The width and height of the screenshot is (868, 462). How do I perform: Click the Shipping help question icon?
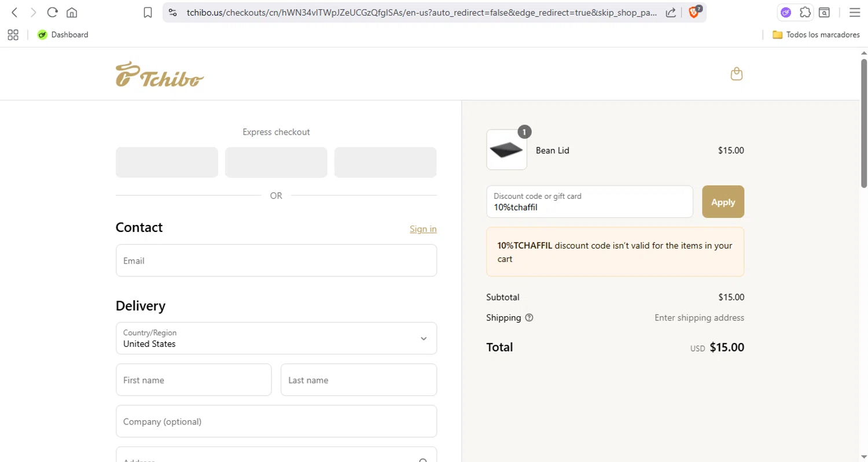tap(529, 317)
